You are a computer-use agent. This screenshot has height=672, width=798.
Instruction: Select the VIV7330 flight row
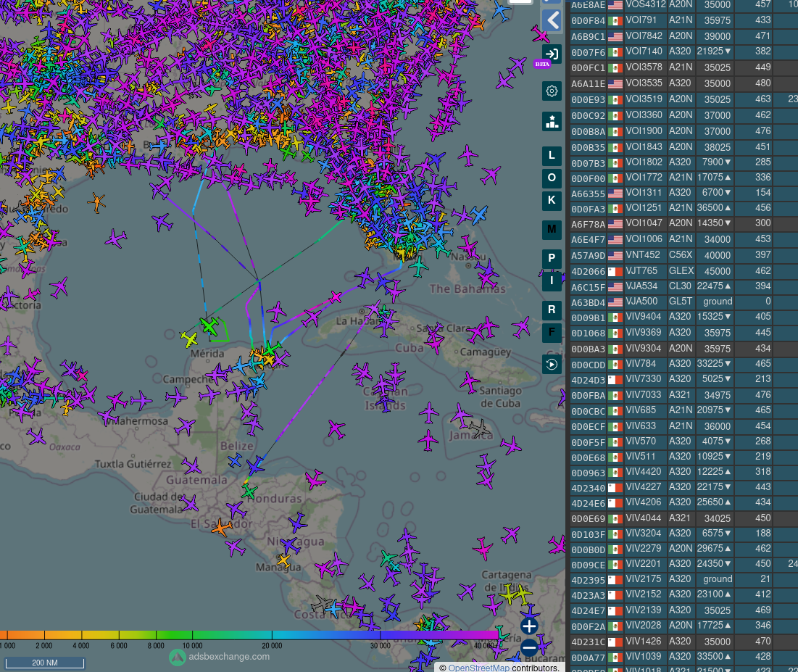(x=683, y=380)
